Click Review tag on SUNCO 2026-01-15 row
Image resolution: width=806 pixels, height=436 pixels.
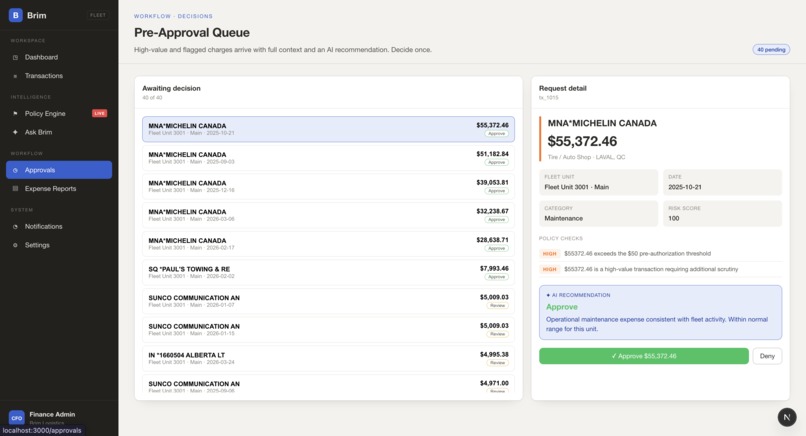pos(498,334)
